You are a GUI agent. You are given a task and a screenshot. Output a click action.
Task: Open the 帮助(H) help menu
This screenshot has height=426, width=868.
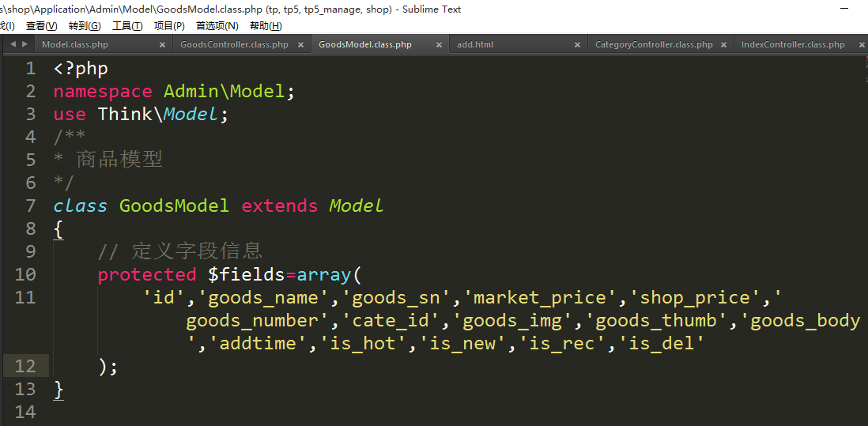(x=266, y=26)
